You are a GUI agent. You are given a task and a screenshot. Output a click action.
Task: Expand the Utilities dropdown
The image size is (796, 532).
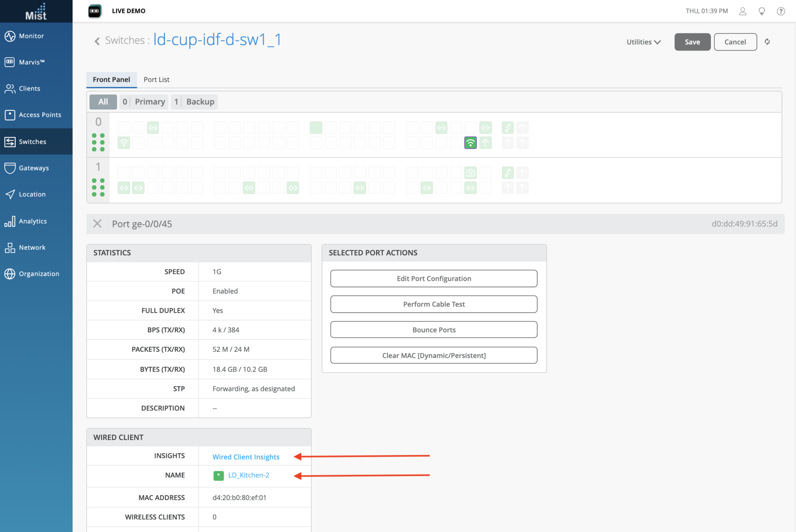(643, 42)
